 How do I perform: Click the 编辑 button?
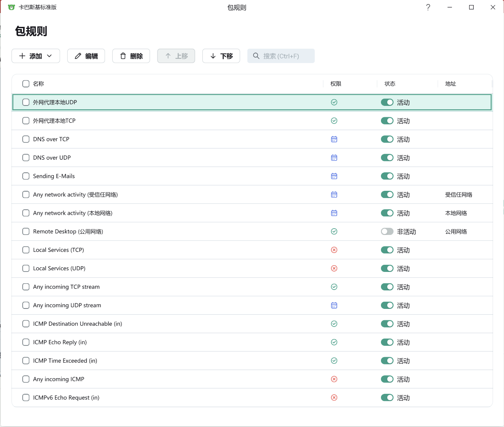point(86,56)
